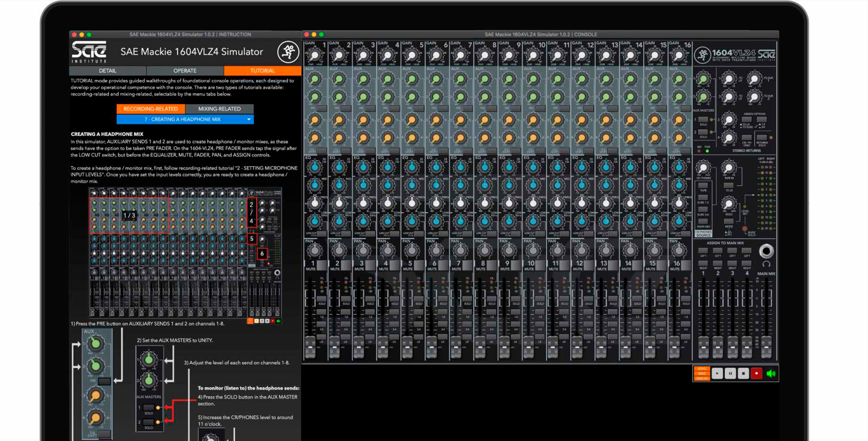
Task: Click the channel 1 fader cap
Action: (x=310, y=347)
